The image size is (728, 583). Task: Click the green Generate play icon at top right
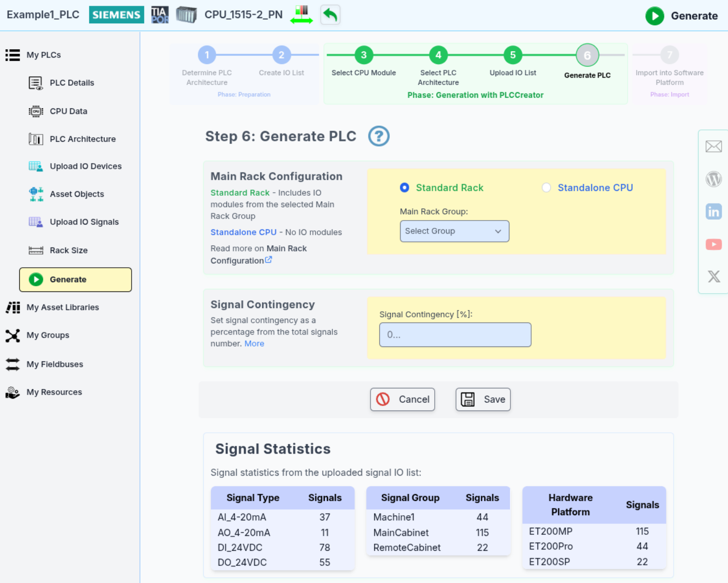point(654,16)
